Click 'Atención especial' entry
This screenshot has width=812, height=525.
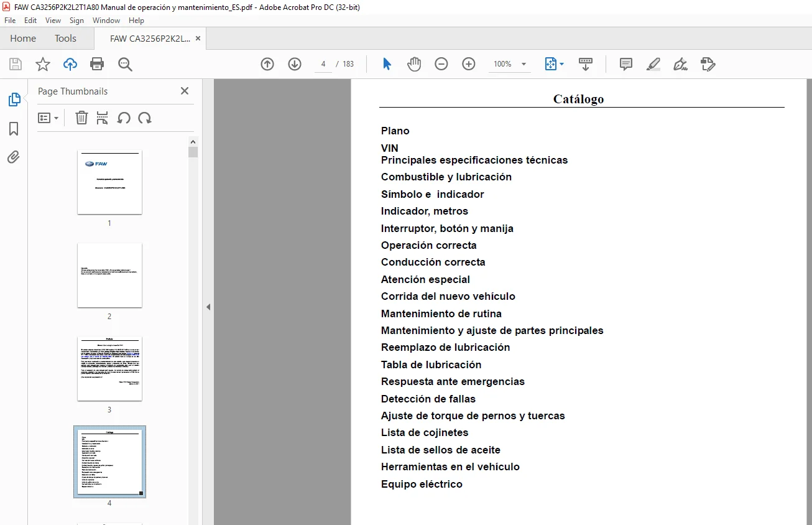tap(425, 279)
